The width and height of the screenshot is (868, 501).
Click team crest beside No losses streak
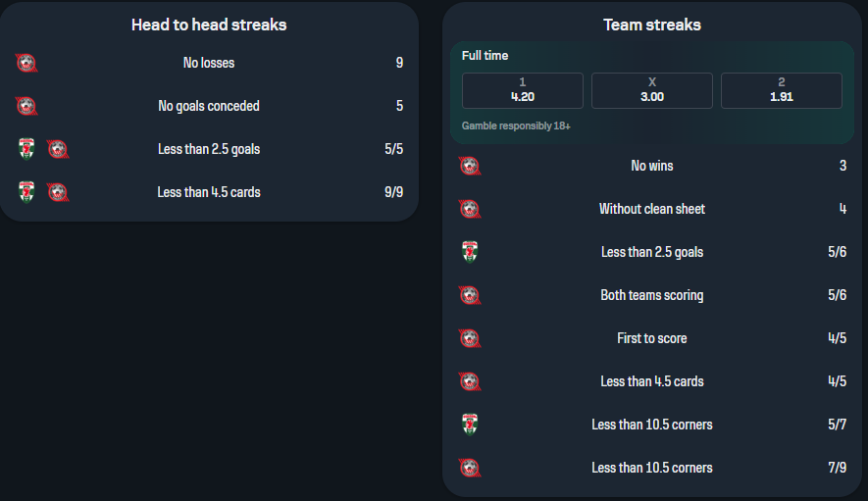tap(26, 63)
